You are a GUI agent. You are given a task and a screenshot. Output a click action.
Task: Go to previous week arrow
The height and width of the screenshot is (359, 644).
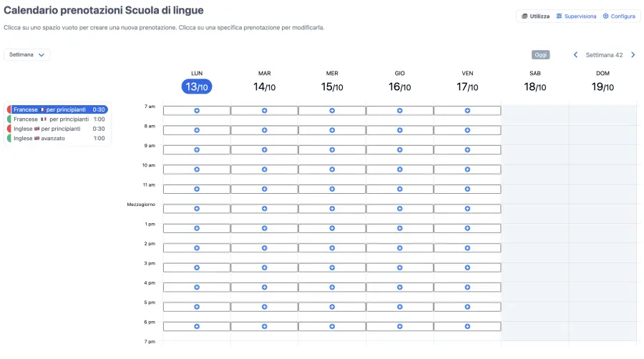575,55
